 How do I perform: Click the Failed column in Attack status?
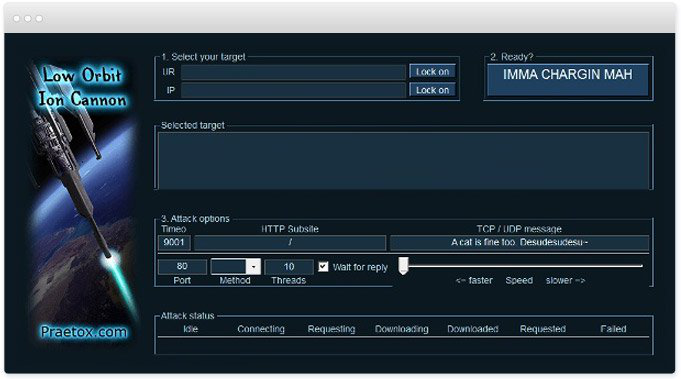613,329
